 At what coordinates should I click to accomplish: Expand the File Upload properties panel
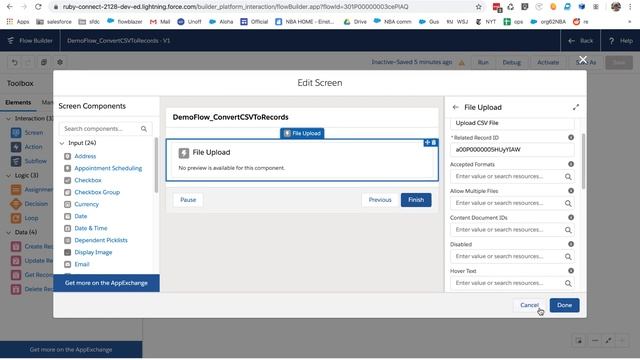(x=576, y=107)
